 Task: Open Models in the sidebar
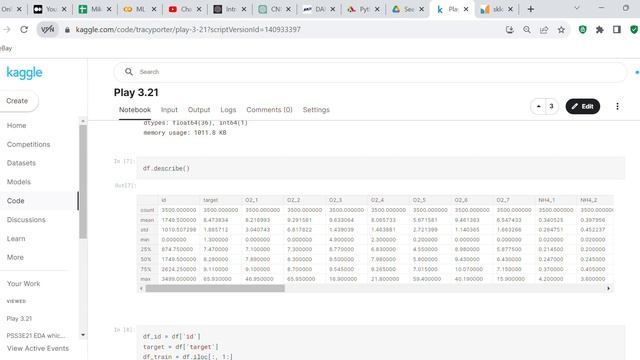(19, 182)
